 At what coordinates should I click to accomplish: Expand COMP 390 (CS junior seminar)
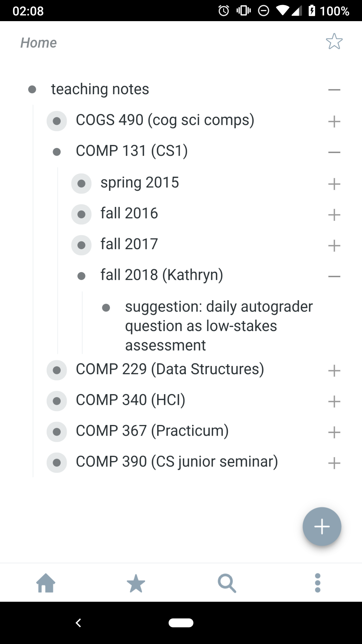click(334, 463)
